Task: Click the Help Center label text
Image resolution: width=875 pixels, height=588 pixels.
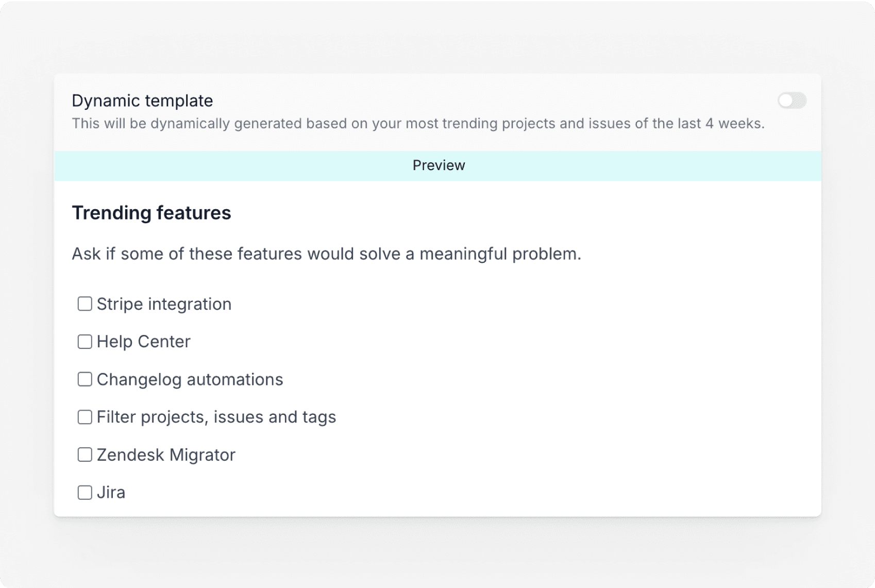Action: (x=143, y=342)
